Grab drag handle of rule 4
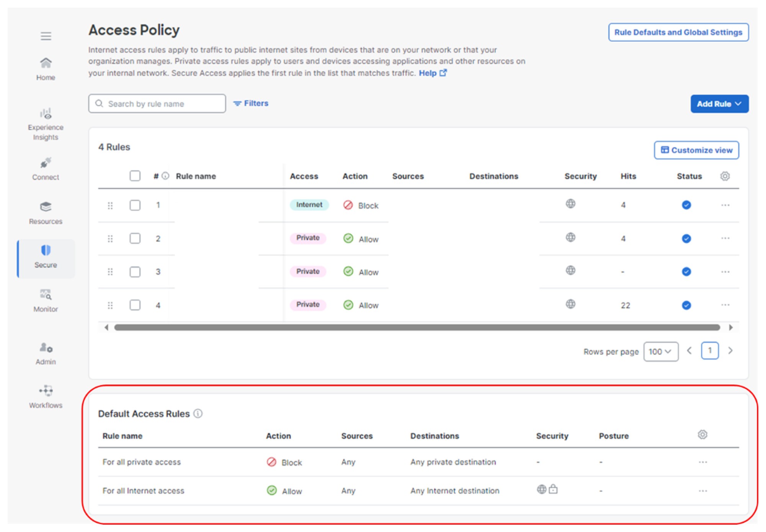766x532 pixels. [110, 305]
